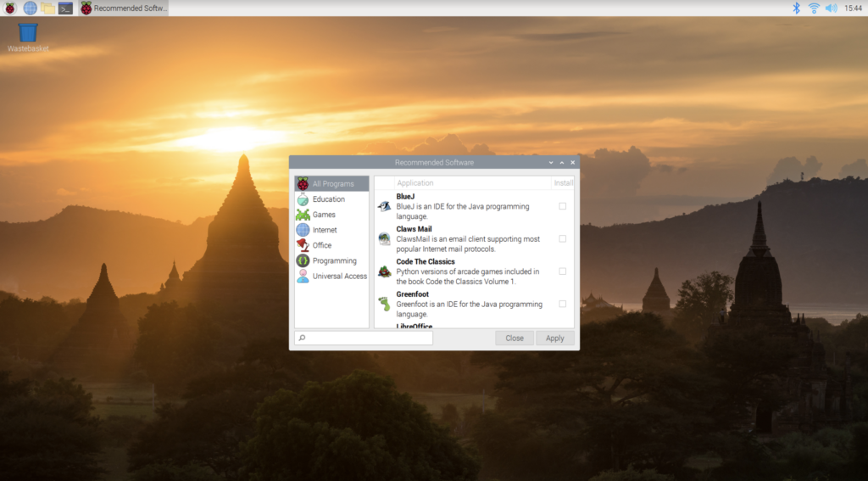Check the Code The Classics install box
868x481 pixels.
[x=563, y=271]
